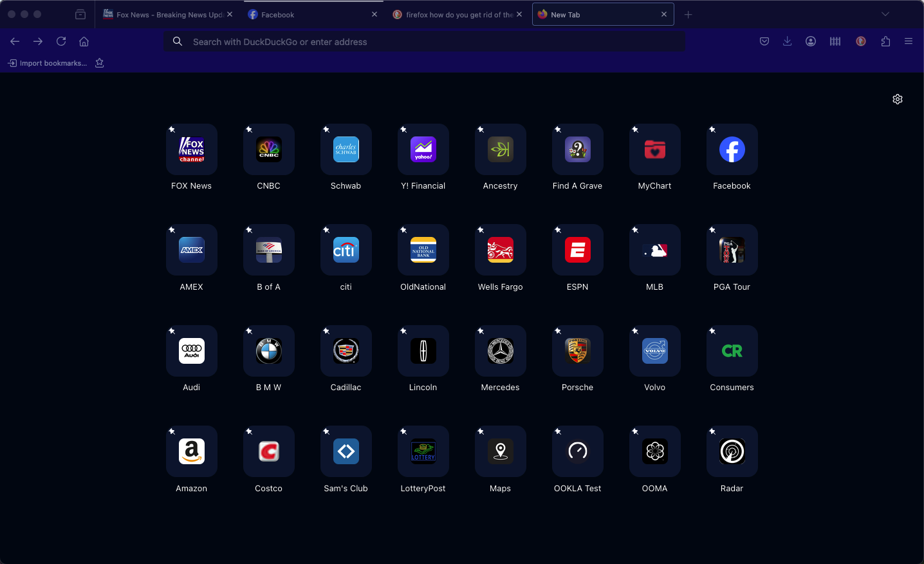
Task: Open the Porsche shortcut tile
Action: pyautogui.click(x=578, y=351)
